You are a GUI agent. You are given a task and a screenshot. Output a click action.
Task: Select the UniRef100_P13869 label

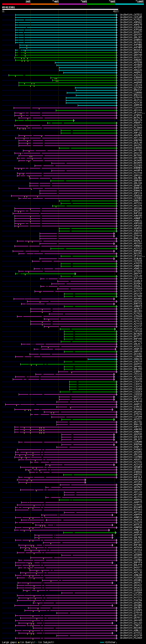(x=131, y=128)
